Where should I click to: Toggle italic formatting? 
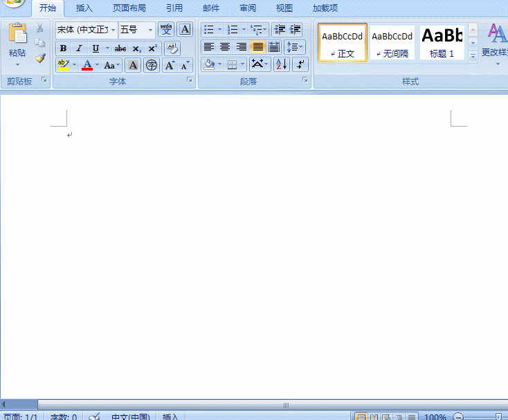(x=79, y=48)
